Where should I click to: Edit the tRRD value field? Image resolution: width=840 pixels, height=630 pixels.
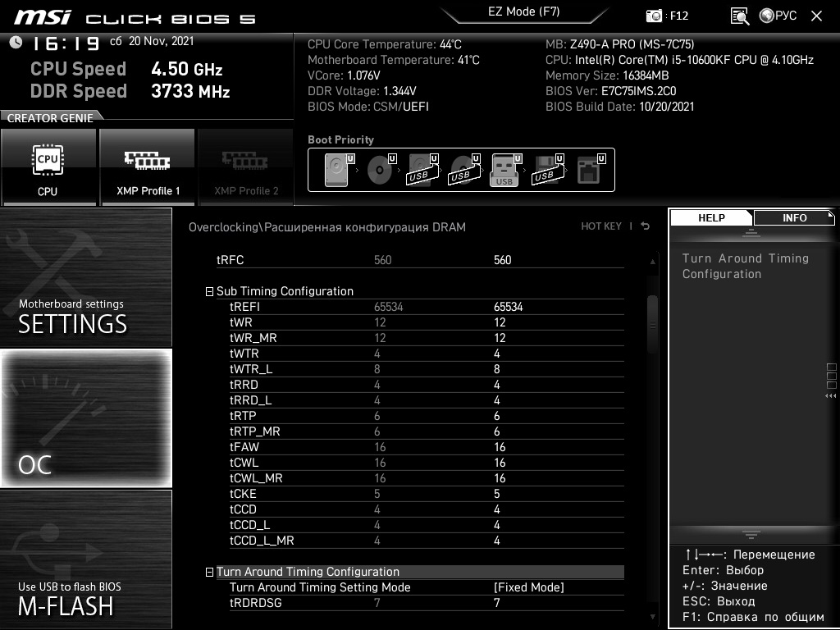pos(497,385)
